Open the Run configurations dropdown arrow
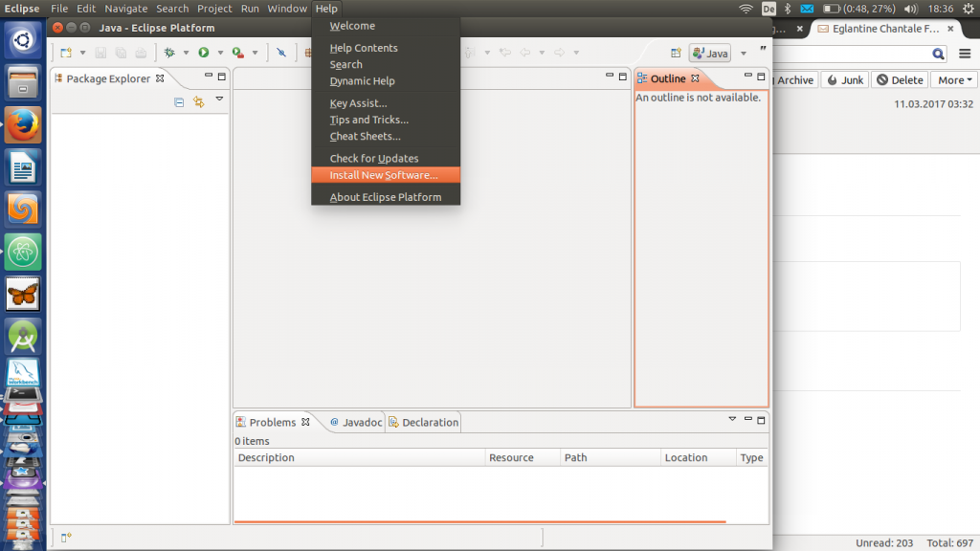This screenshot has height=551, width=980. (x=220, y=54)
